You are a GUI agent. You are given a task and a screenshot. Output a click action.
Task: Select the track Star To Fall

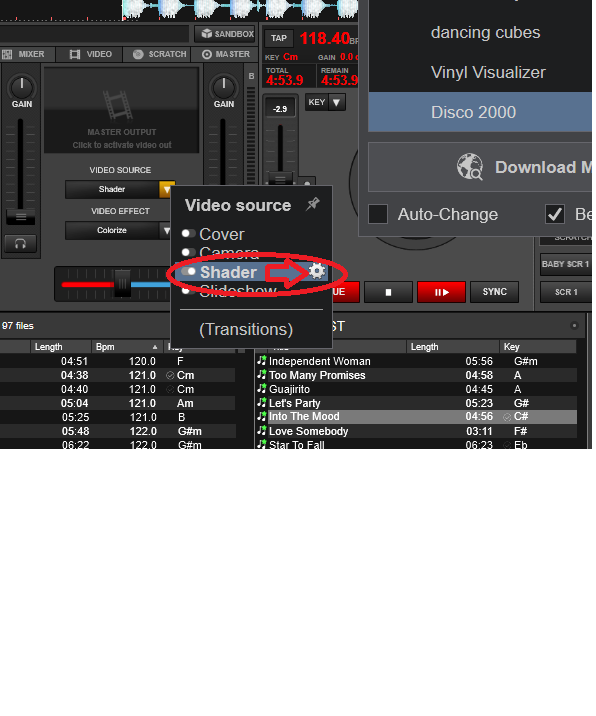[416, 444]
